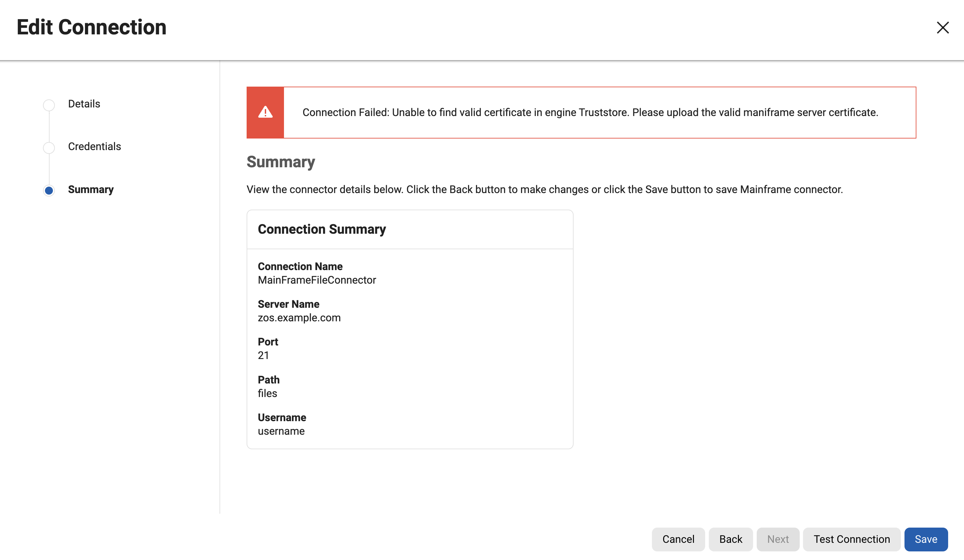This screenshot has height=560, width=964.
Task: Click the username value text
Action: click(x=281, y=431)
